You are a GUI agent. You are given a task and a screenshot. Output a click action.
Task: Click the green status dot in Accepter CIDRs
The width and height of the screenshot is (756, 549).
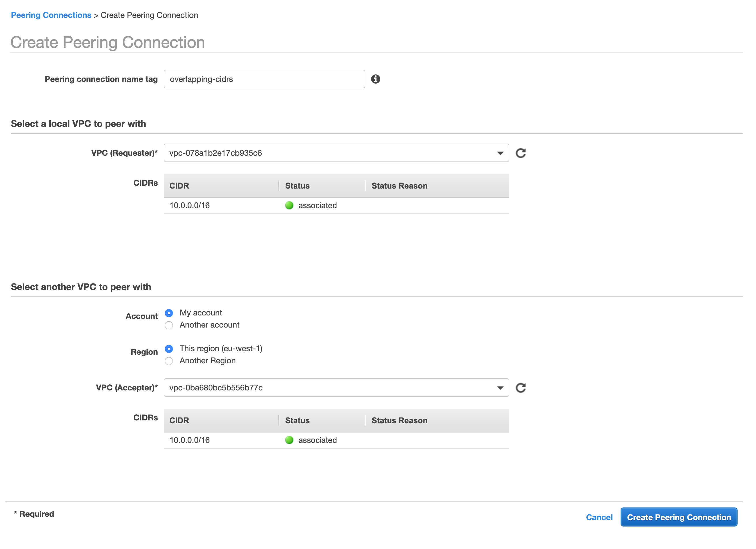pos(289,440)
